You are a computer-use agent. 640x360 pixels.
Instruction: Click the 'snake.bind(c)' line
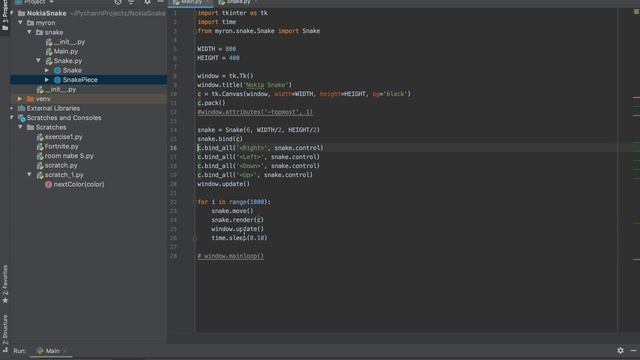(220, 139)
